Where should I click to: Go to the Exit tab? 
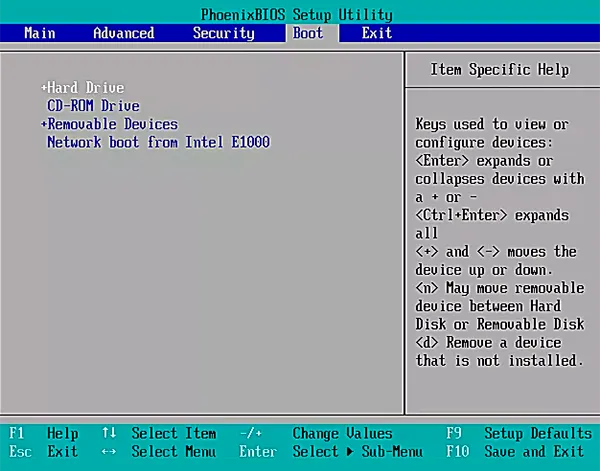point(377,33)
